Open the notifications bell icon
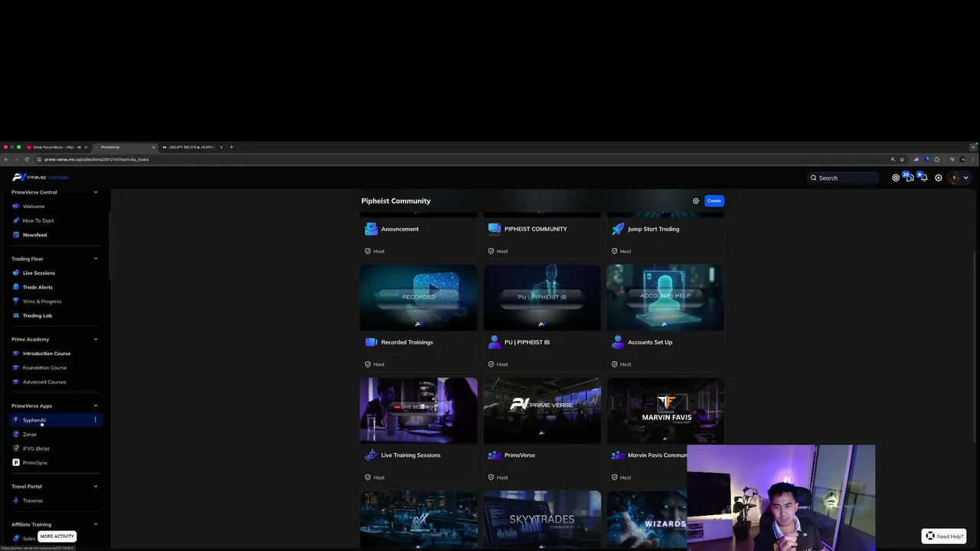The height and width of the screenshot is (551, 980). pyautogui.click(x=923, y=178)
